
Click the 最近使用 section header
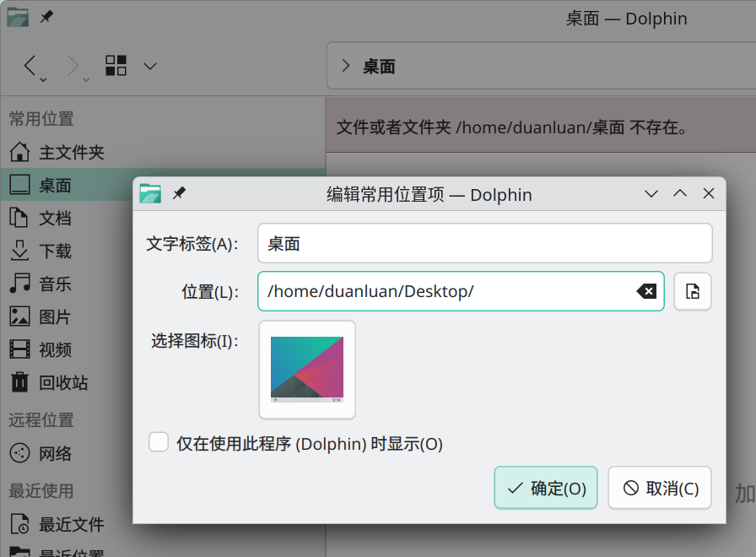point(41,490)
